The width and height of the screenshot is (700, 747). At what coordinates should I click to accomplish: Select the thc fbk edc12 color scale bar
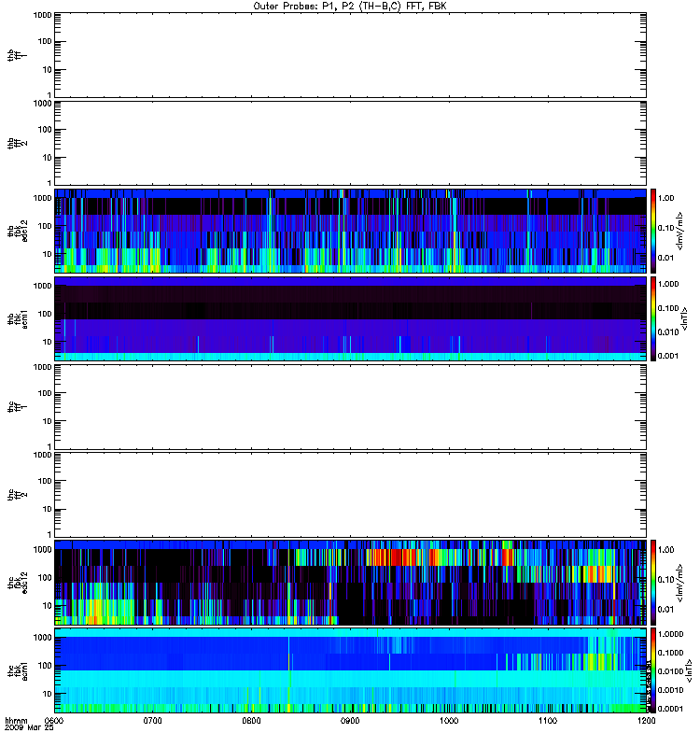click(653, 582)
